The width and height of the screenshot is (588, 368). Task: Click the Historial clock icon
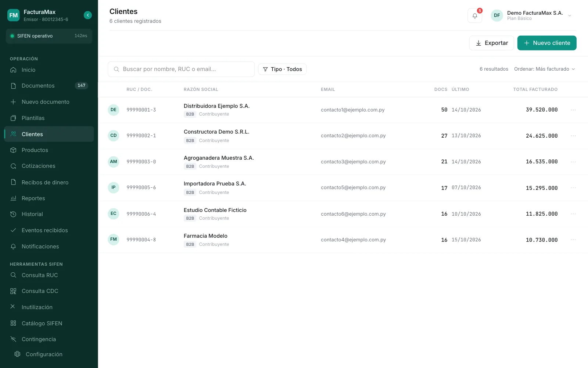(13, 214)
